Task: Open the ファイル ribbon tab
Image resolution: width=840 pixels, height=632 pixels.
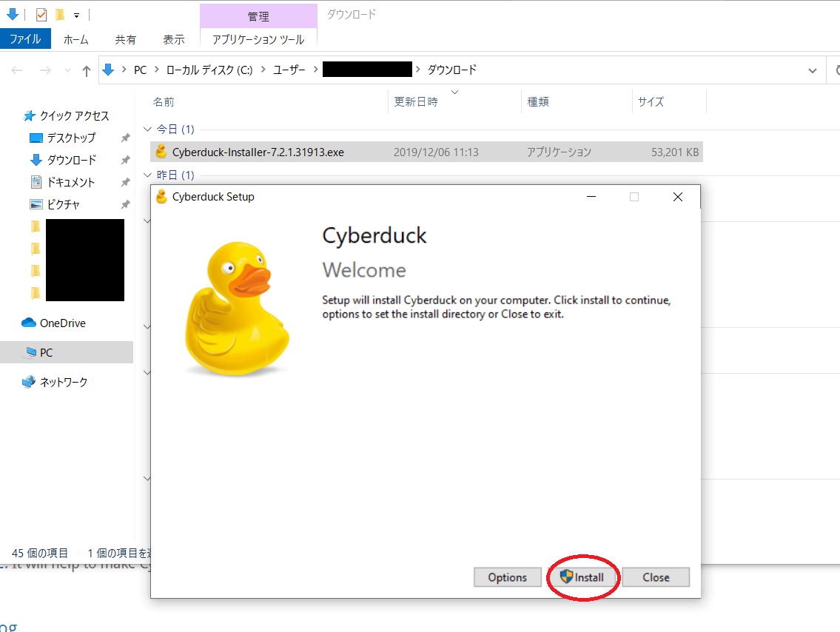Action: click(25, 39)
